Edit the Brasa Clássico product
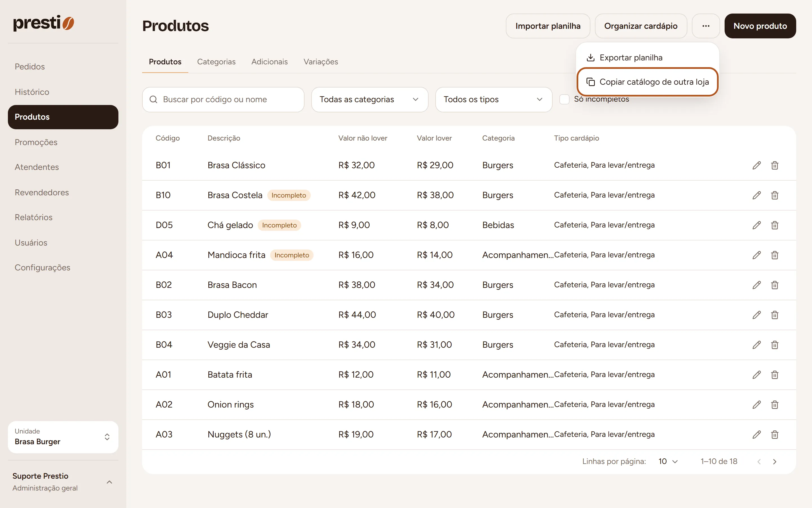 [x=756, y=165]
